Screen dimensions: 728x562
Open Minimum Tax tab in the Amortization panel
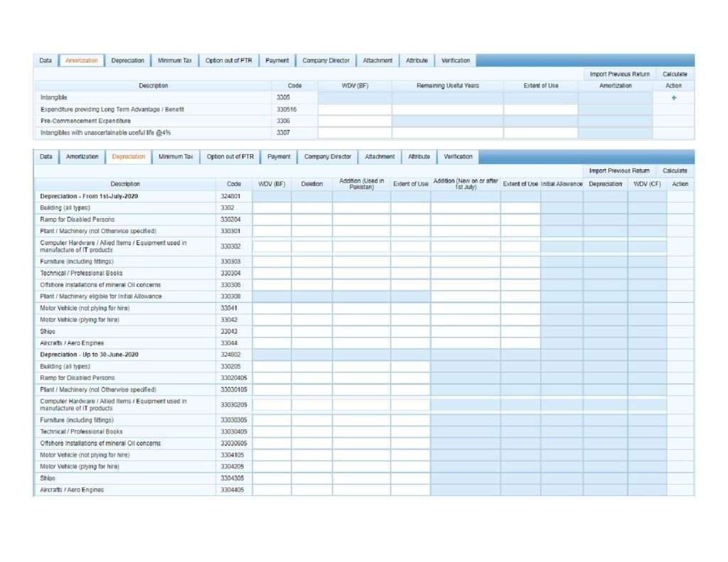tap(174, 61)
